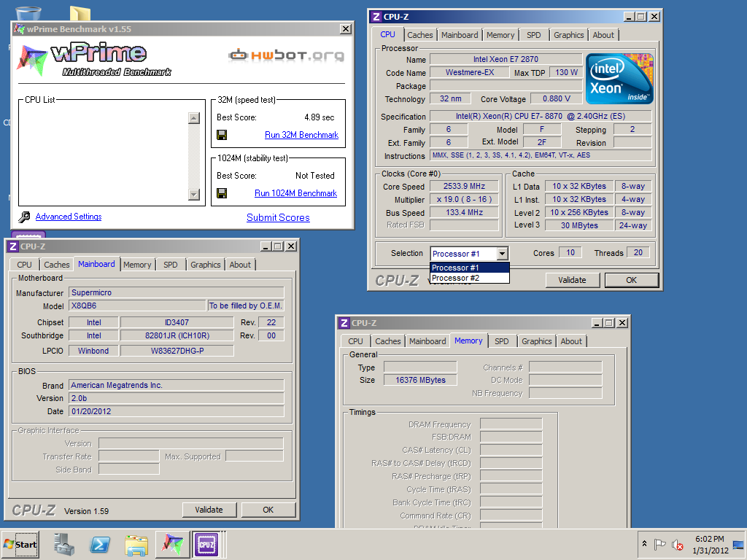747x560 pixels.
Task: Open Windows Explorer from the taskbar
Action: click(x=136, y=544)
